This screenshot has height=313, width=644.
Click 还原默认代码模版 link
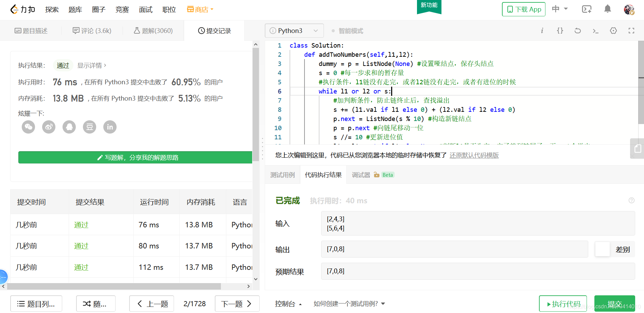[474, 155]
